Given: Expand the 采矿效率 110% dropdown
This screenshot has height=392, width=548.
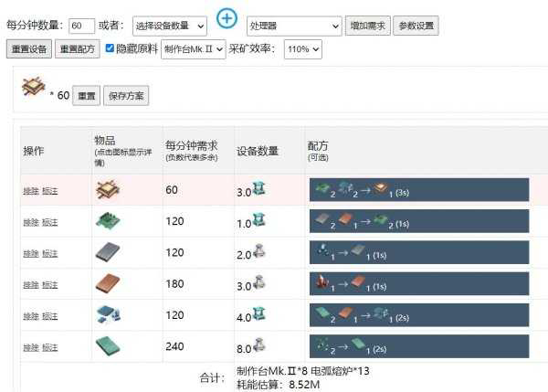Looking at the screenshot, I should point(309,49).
